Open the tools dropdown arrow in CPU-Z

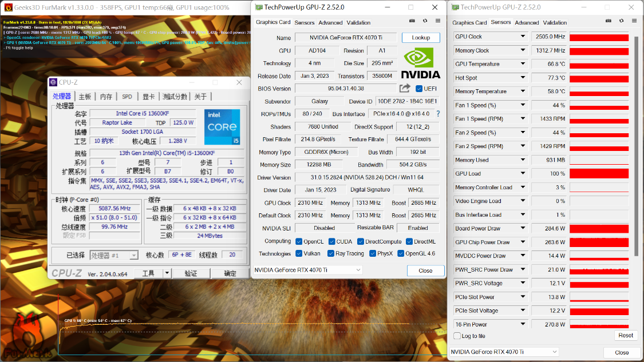(167, 273)
